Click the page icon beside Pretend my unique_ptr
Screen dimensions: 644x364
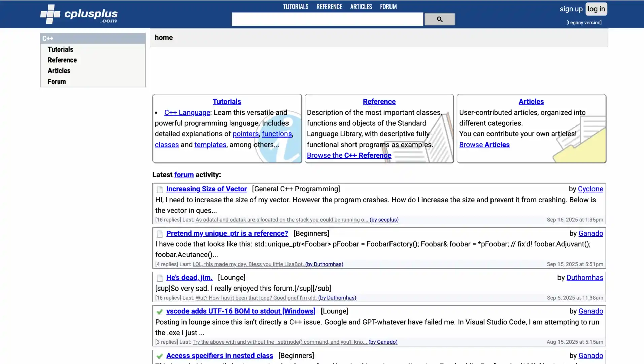(160, 234)
